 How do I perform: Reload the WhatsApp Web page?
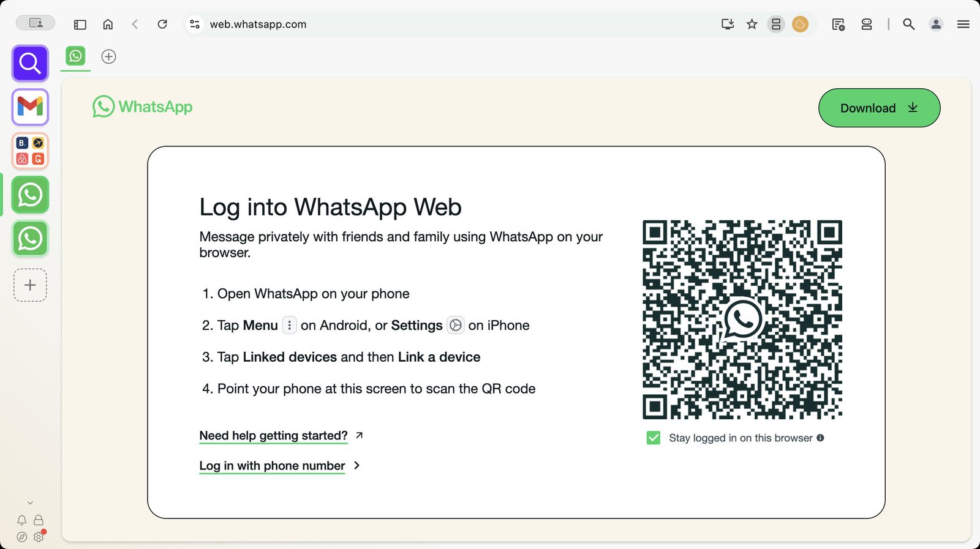tap(162, 24)
